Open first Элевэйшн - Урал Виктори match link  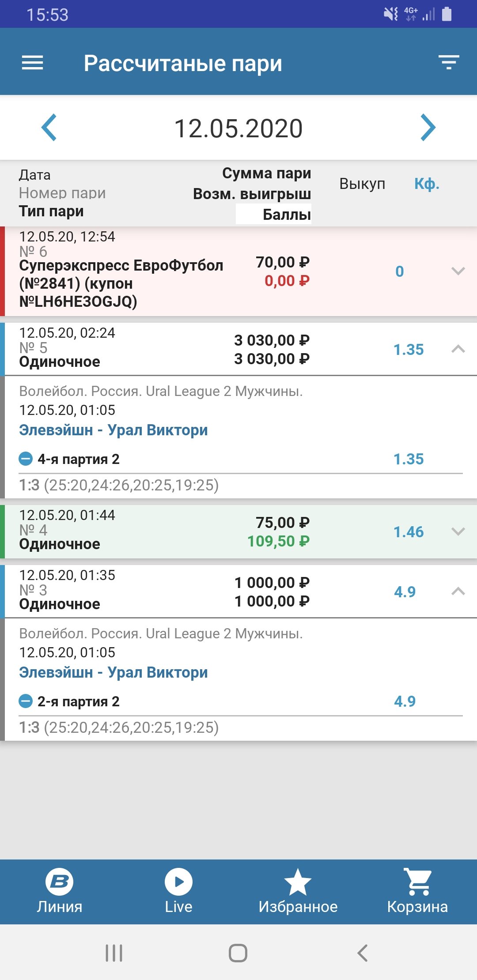[113, 430]
